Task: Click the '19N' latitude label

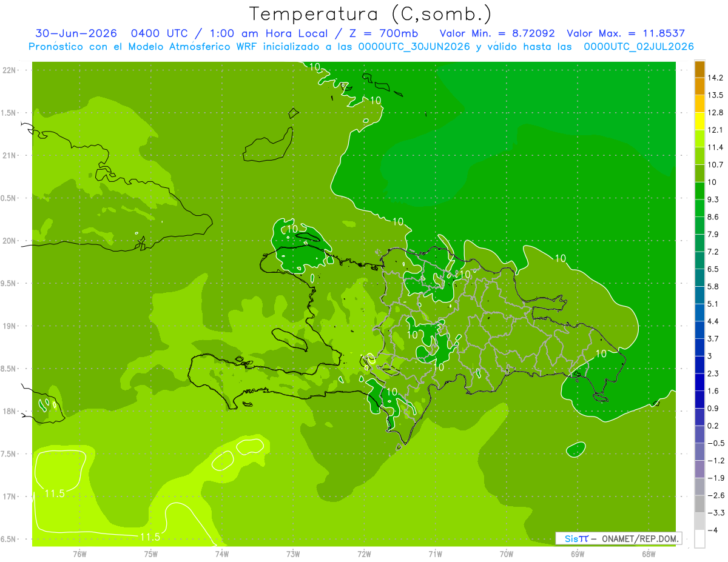Action: [9, 326]
